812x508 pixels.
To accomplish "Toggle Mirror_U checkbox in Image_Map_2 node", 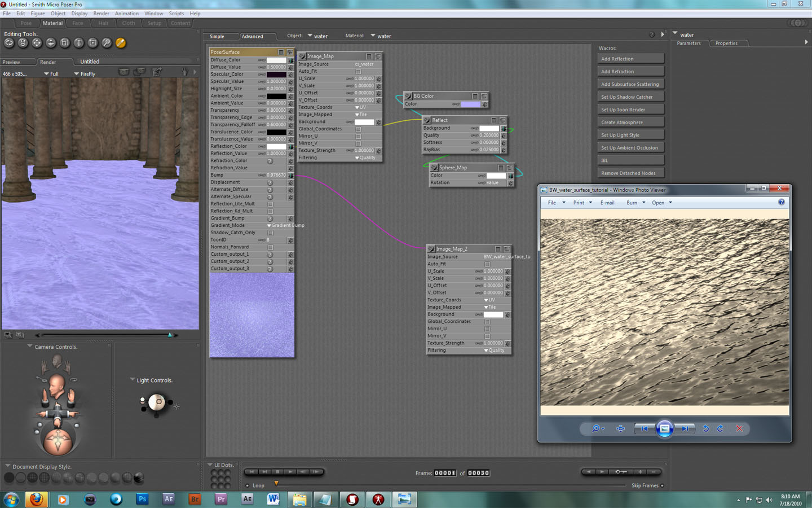I will pyautogui.click(x=487, y=329).
